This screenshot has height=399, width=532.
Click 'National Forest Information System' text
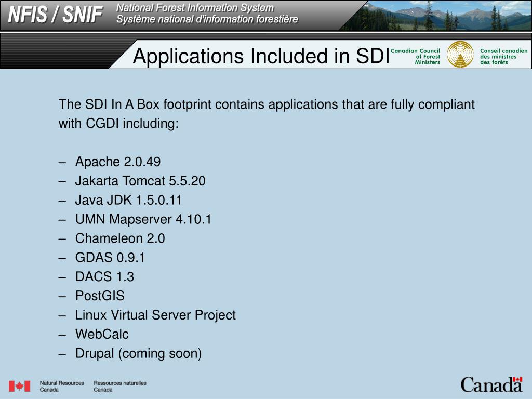click(195, 7)
